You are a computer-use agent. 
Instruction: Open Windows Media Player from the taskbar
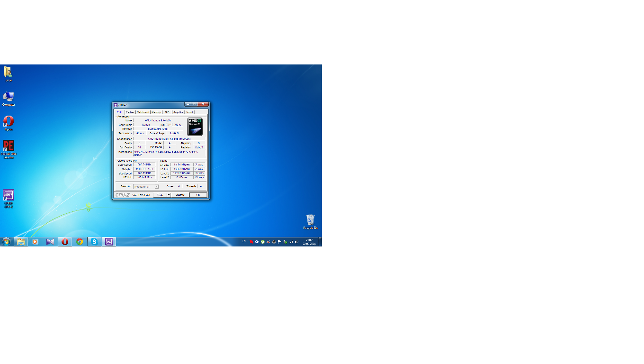tap(35, 242)
